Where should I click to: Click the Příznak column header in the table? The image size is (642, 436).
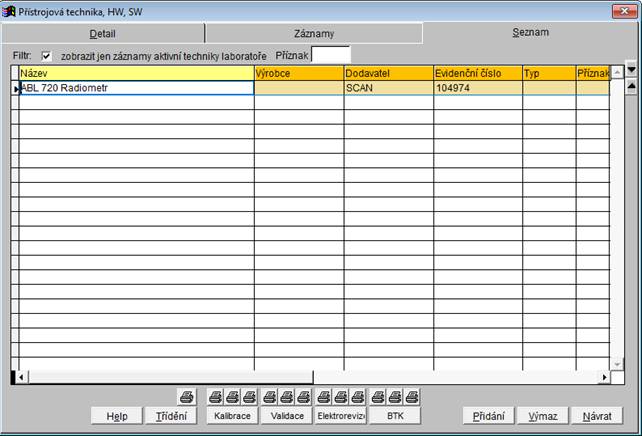pyautogui.click(x=593, y=73)
